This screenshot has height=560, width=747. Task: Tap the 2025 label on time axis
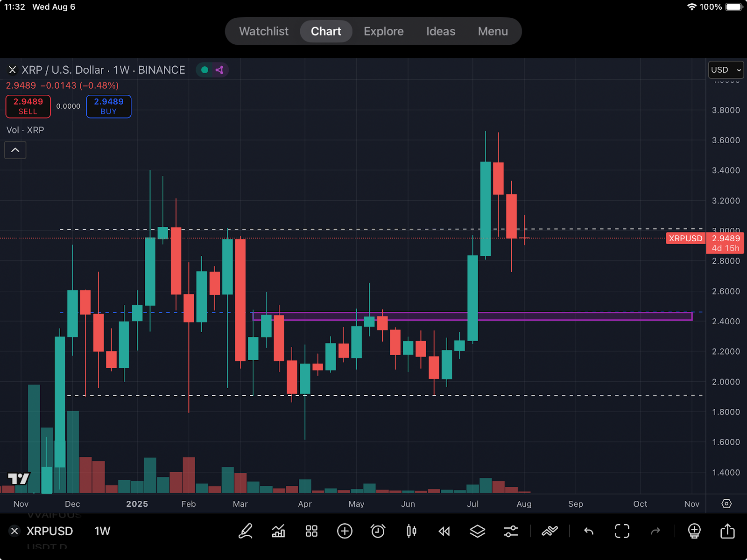(x=137, y=504)
